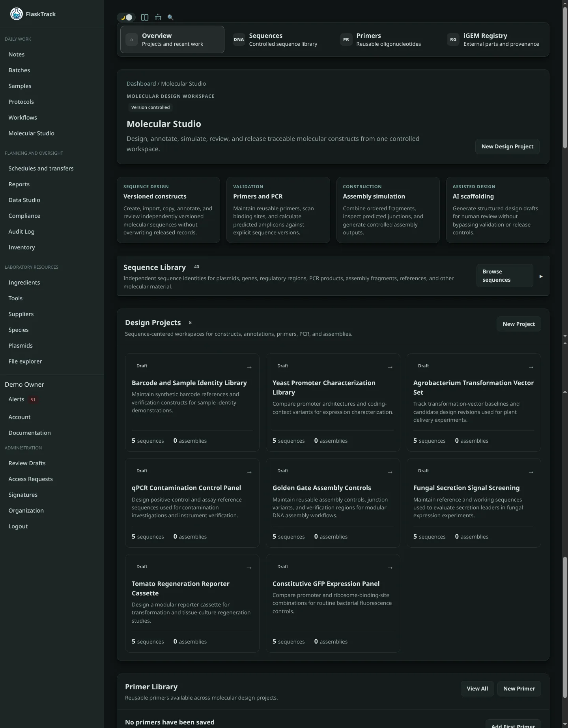Viewport: 568px width, 728px height.
Task: Switch to the Primers tab
Action: tap(387, 39)
